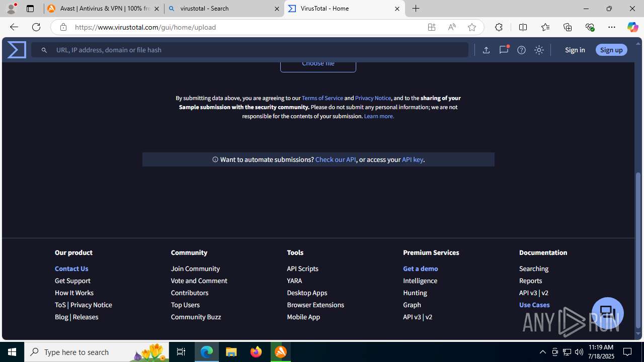Open the Favorites list icon

pos(545,27)
